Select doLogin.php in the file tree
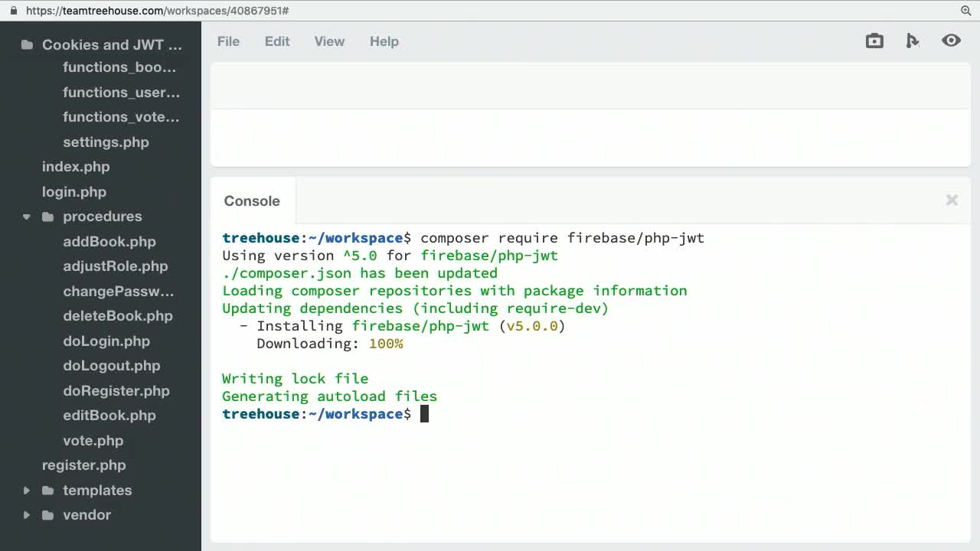980x551 pixels. click(x=106, y=341)
